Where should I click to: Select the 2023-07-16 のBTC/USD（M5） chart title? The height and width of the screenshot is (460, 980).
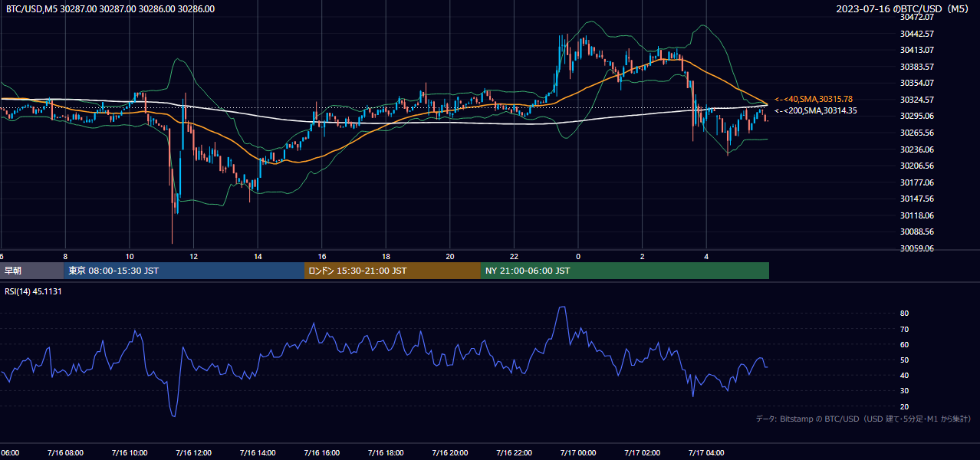point(904,9)
